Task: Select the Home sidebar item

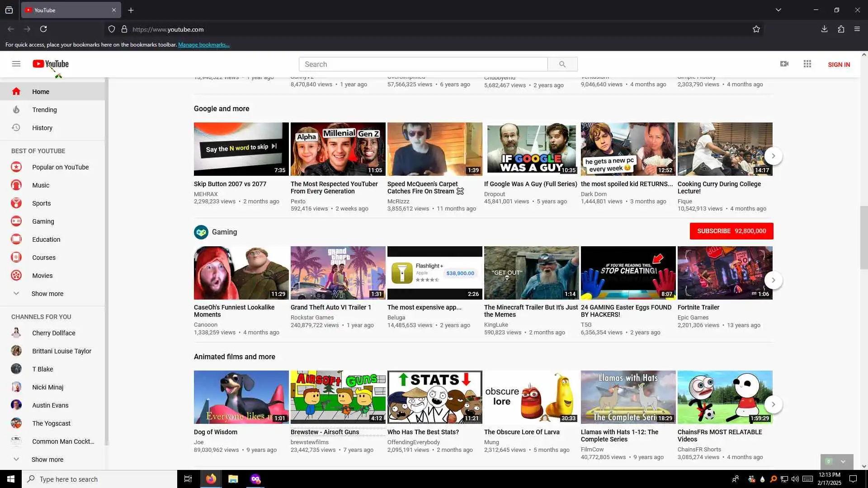Action: click(x=41, y=92)
